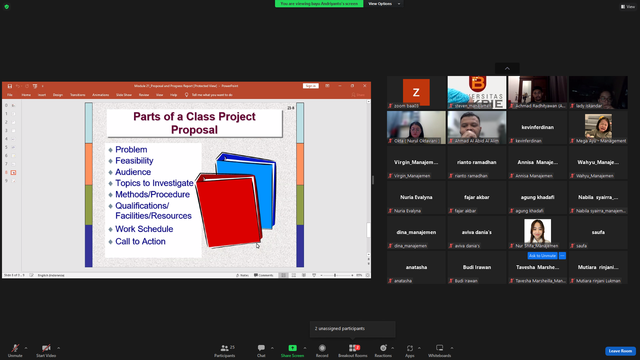Click the File tab in PowerPoint
This screenshot has width=640, height=360.
pyautogui.click(x=10, y=95)
